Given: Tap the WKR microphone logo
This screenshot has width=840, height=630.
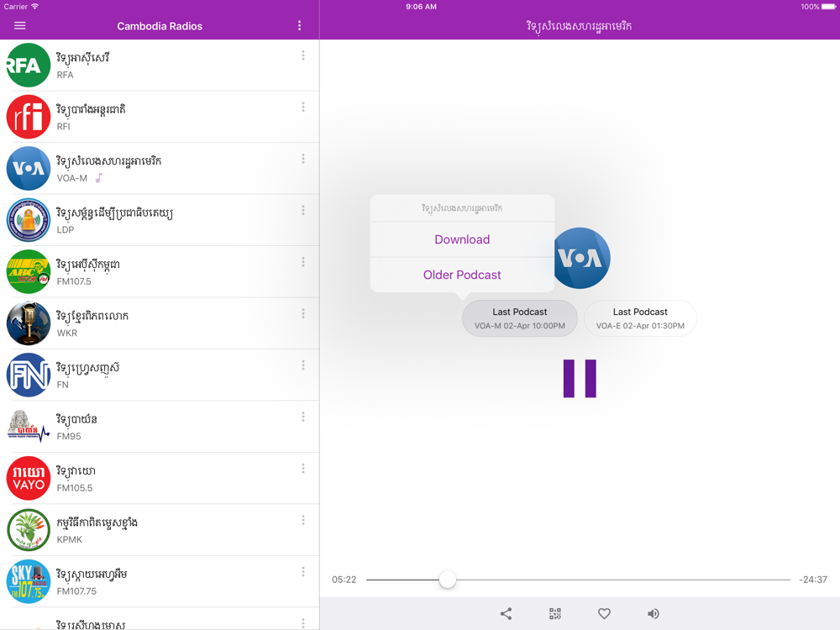Looking at the screenshot, I should click(29, 323).
